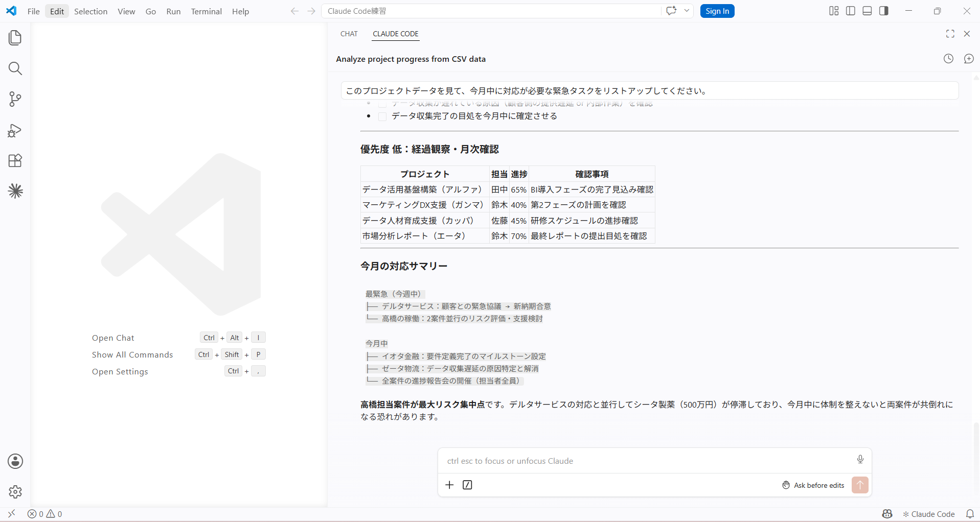Go forward with the navigation arrow
Viewport: 980px width, 522px height.
coord(311,11)
